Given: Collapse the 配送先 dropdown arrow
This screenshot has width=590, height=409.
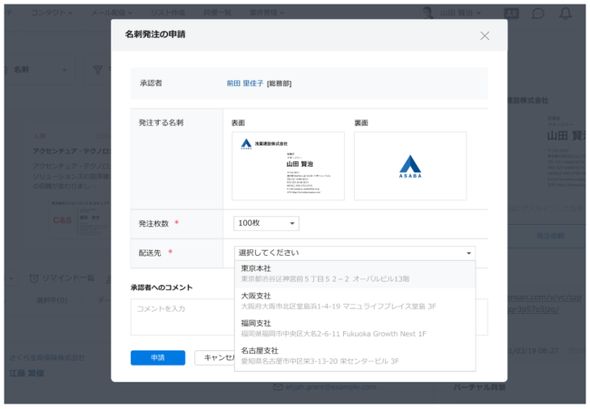Looking at the screenshot, I should tap(468, 253).
